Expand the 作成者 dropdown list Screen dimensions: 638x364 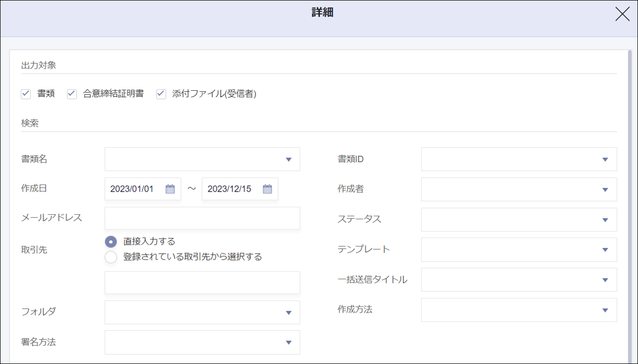[x=605, y=190]
